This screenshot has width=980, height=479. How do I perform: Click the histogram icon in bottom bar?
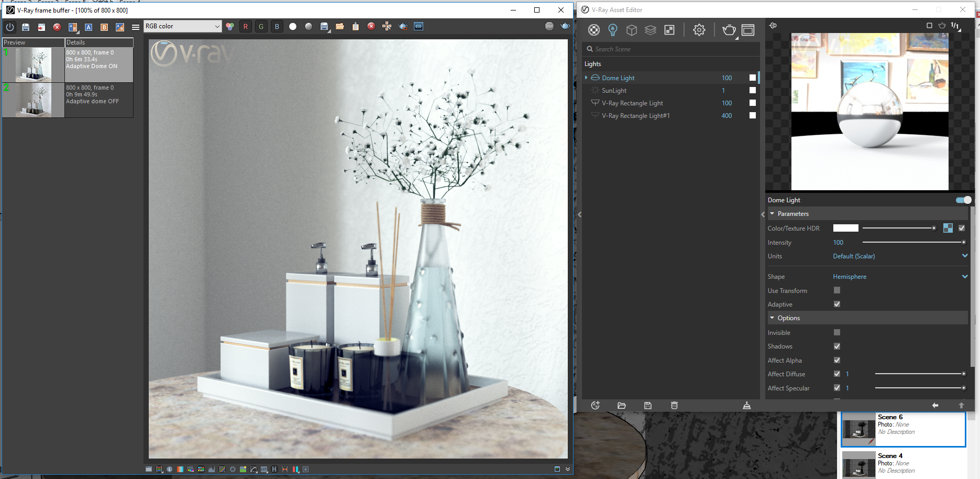212,469
